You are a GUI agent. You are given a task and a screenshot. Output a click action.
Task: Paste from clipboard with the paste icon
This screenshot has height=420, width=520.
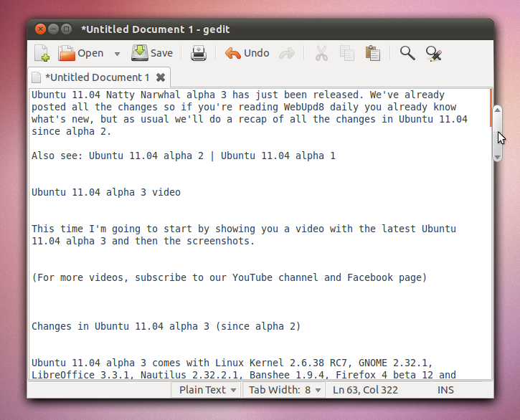(x=373, y=53)
